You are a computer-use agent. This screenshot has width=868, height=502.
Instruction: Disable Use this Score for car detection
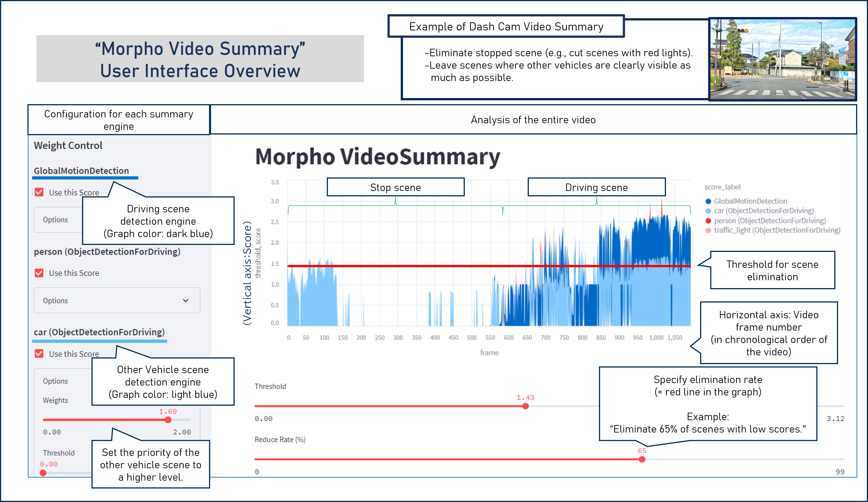pyautogui.click(x=39, y=353)
